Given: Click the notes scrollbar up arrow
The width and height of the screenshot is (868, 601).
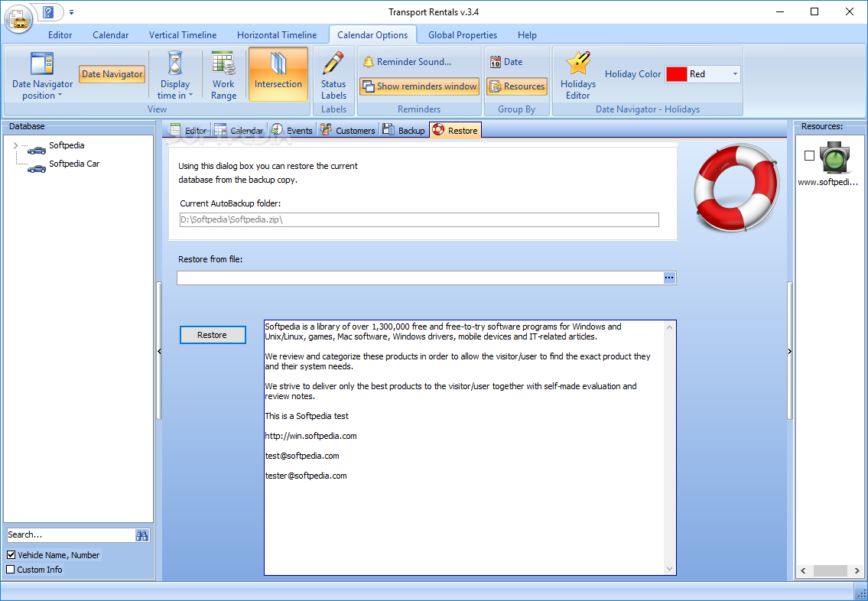Looking at the screenshot, I should click(669, 327).
